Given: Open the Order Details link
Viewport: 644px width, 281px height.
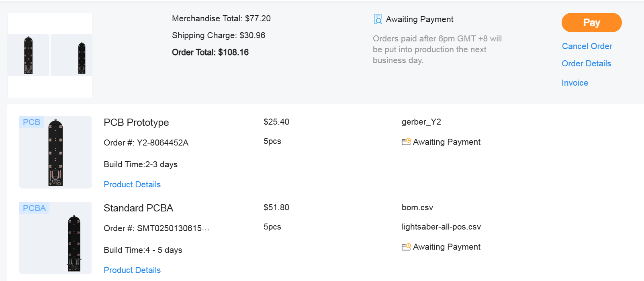Looking at the screenshot, I should point(586,64).
